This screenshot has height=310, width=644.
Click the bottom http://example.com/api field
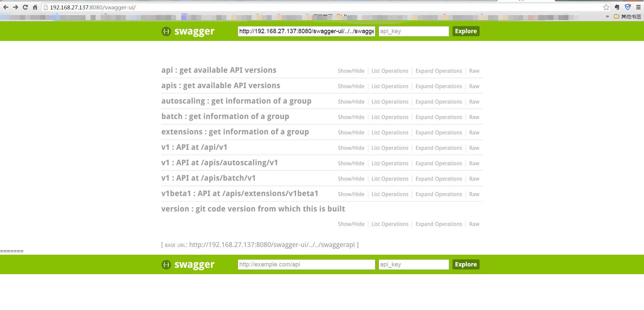click(x=306, y=264)
